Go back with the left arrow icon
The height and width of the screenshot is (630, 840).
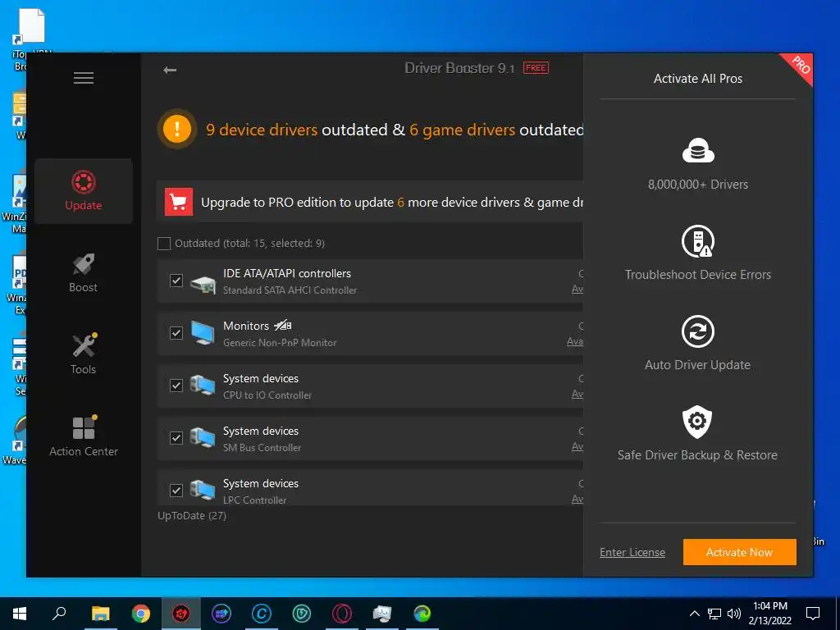[x=170, y=71]
